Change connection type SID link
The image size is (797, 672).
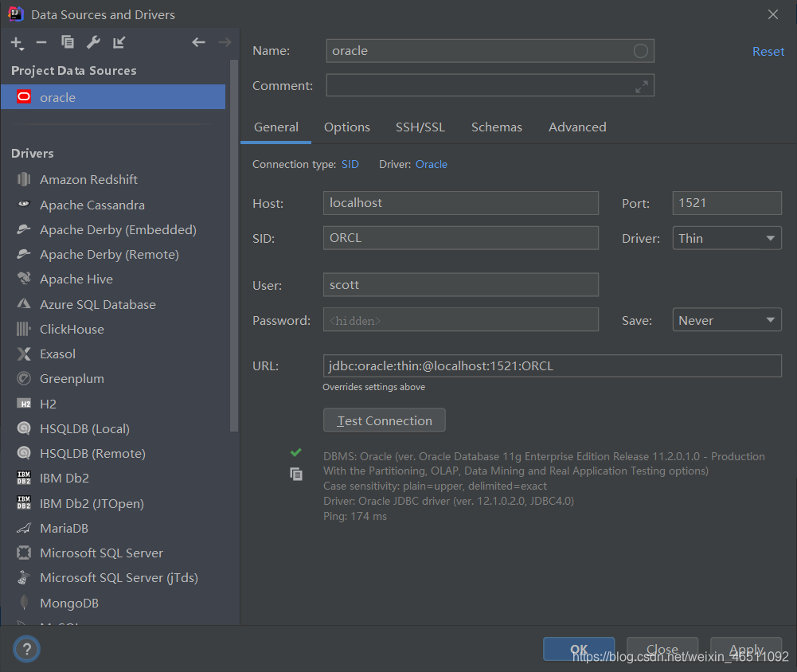point(350,164)
